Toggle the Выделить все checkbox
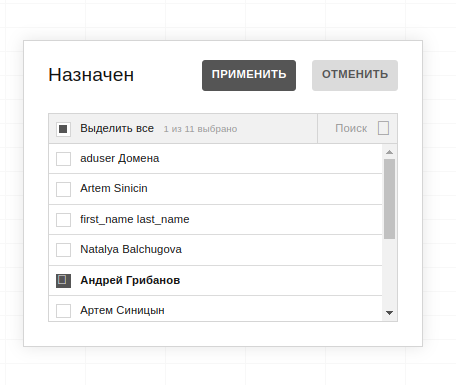456x385 pixels. point(63,129)
